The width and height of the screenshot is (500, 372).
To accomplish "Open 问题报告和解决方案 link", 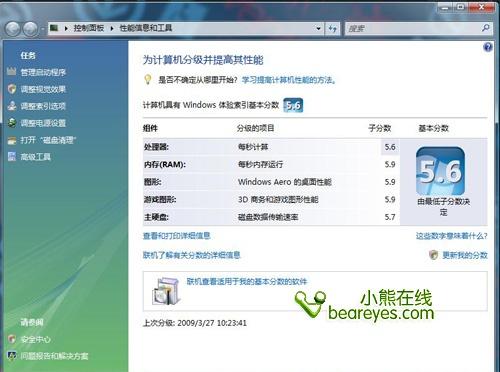I will [x=55, y=356].
